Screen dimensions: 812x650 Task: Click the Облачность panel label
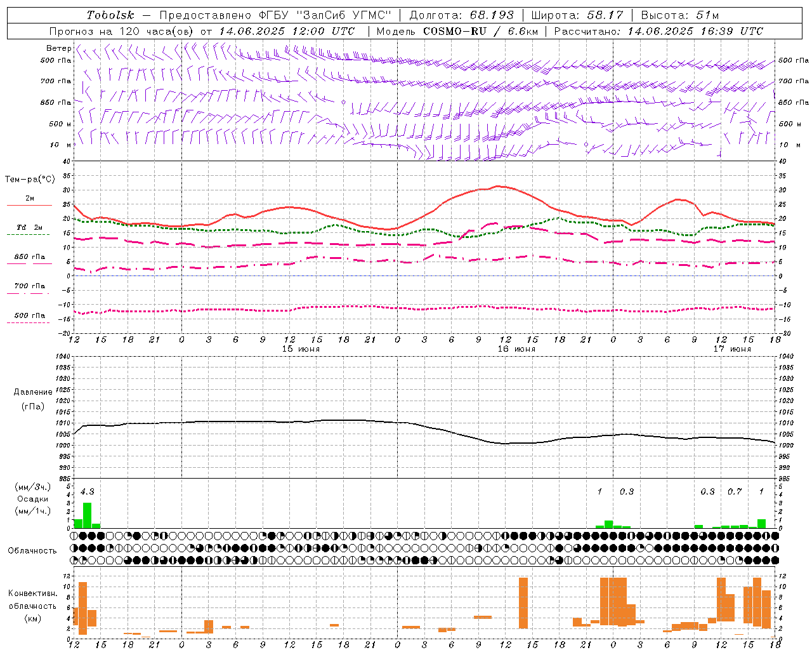pyautogui.click(x=32, y=551)
